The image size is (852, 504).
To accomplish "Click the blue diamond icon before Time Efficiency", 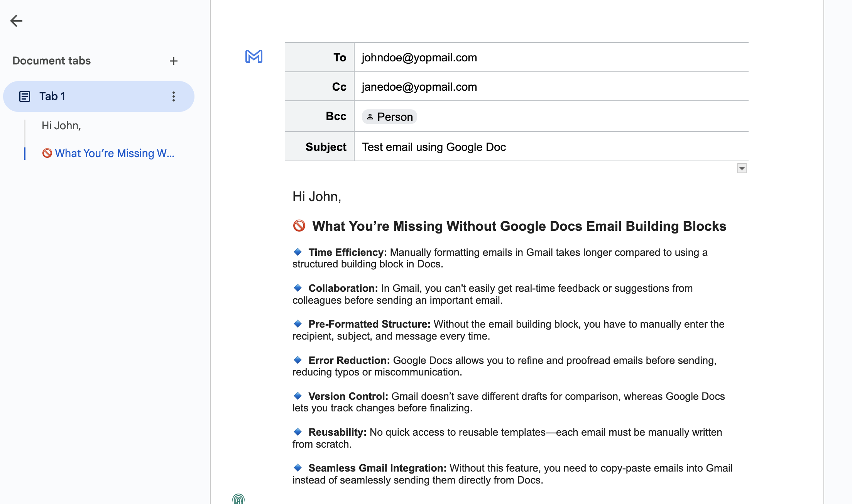I will (297, 252).
